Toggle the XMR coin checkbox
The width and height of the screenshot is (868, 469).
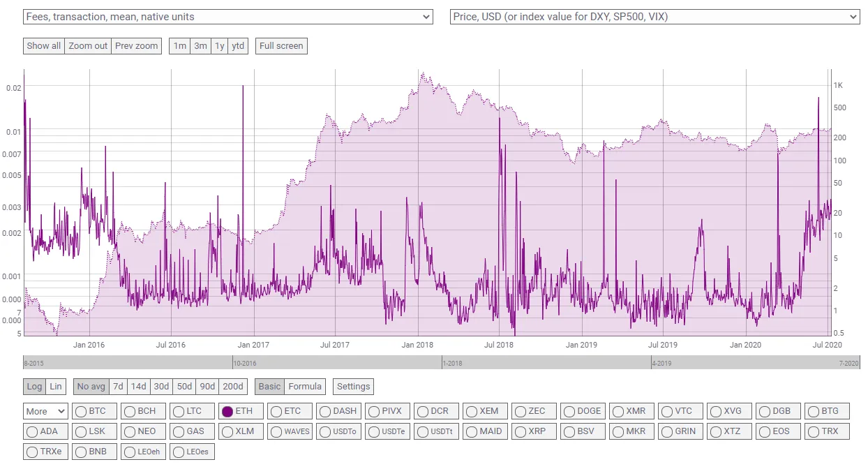(x=631, y=411)
